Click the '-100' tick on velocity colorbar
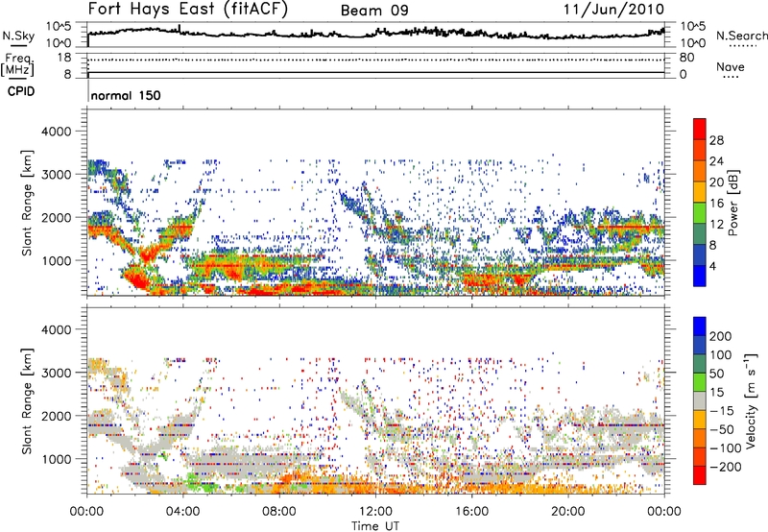Screen dimensions: 768x532 point(725,448)
